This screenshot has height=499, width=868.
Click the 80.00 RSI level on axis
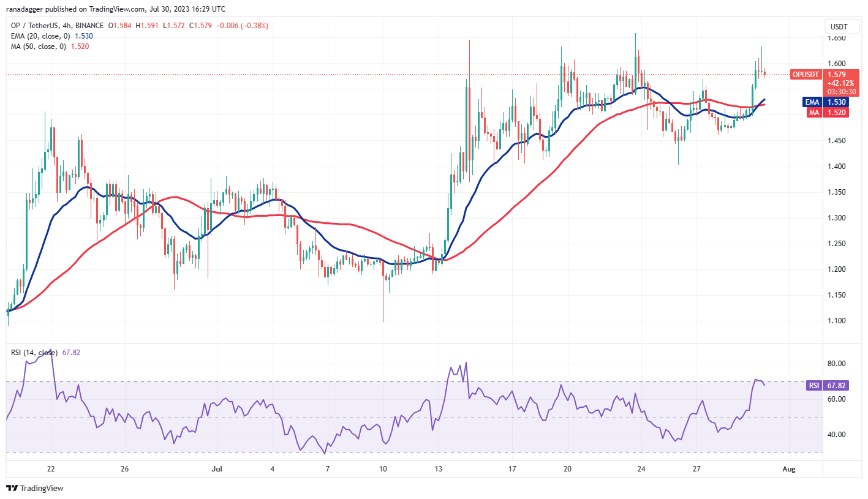pyautogui.click(x=837, y=364)
